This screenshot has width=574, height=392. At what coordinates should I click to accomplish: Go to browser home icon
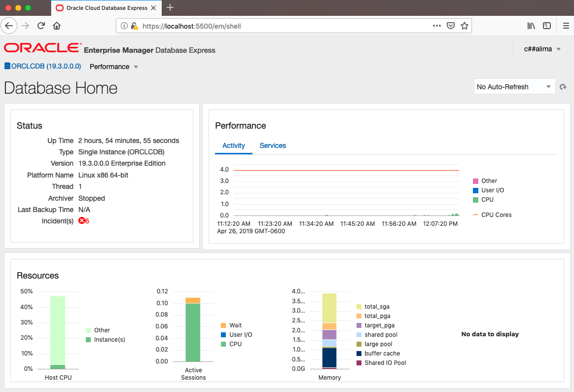click(57, 26)
